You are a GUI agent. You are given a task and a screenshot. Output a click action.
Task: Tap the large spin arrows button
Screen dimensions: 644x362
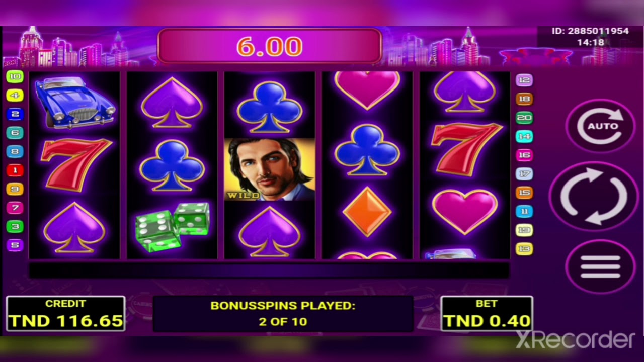pos(594,196)
